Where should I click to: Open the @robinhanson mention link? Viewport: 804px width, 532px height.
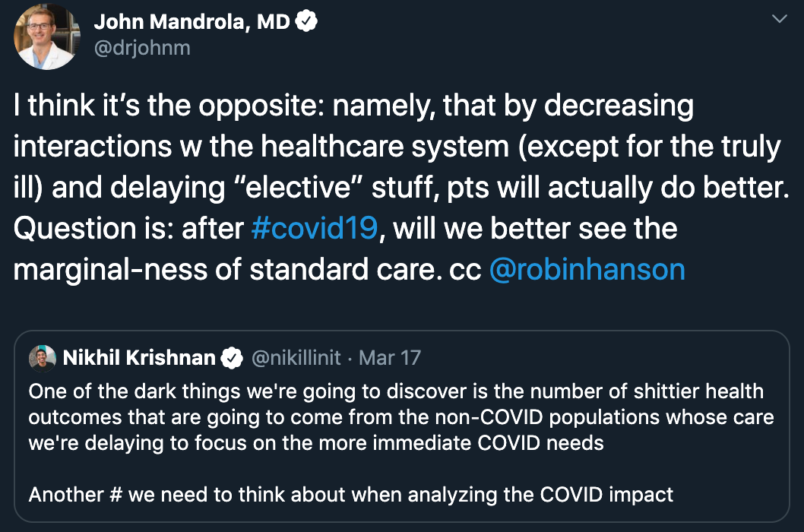587,269
